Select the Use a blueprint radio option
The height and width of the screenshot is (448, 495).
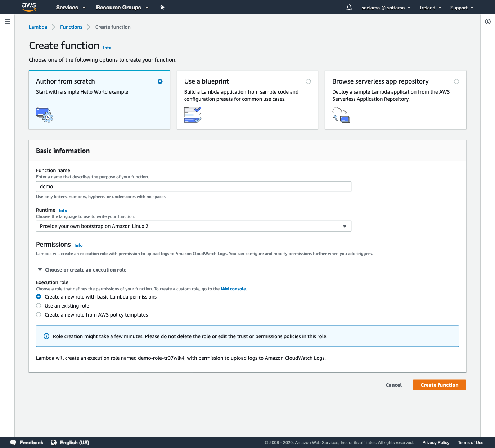308,81
